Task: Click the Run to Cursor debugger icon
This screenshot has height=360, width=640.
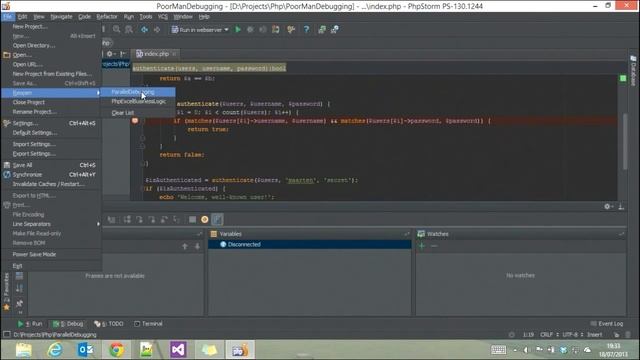Action: [176, 220]
